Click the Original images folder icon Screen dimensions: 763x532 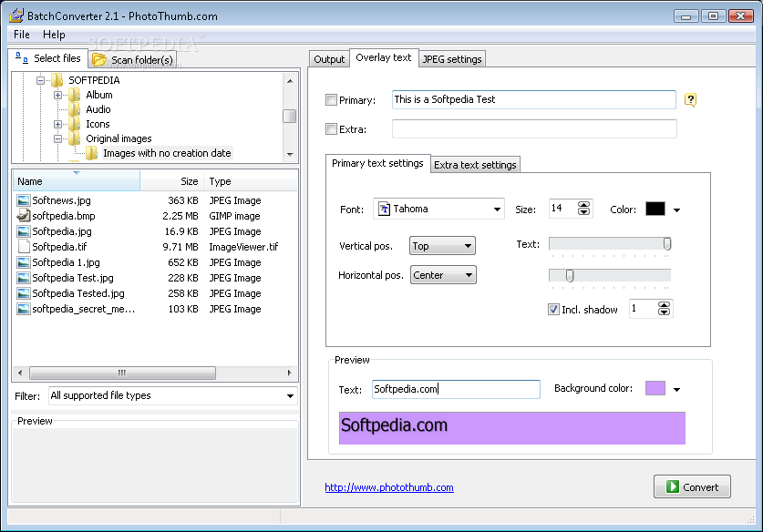75,138
